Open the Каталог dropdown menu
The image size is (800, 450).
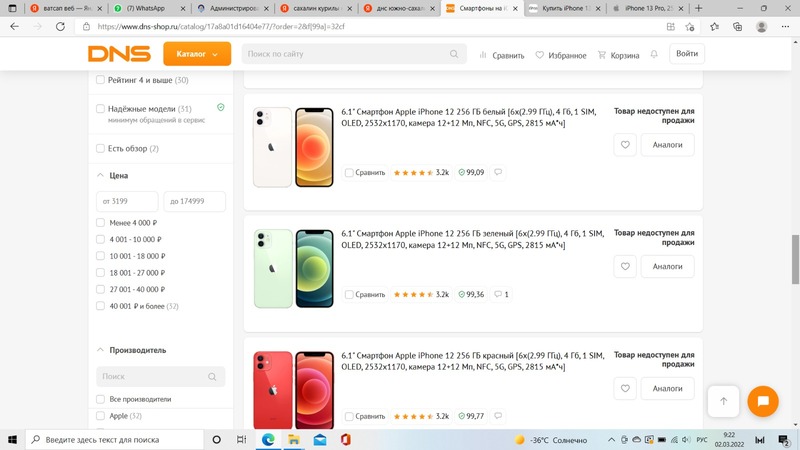pos(197,54)
